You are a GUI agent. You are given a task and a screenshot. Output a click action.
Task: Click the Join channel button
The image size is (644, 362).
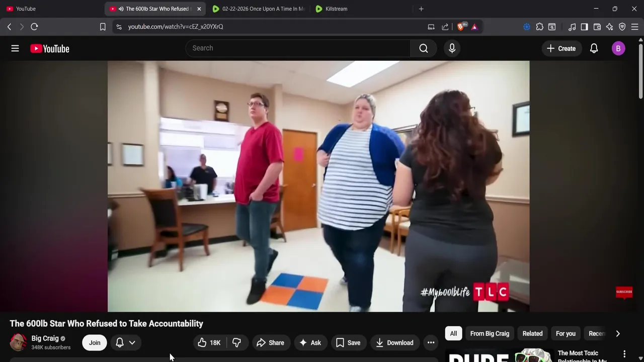click(x=95, y=343)
